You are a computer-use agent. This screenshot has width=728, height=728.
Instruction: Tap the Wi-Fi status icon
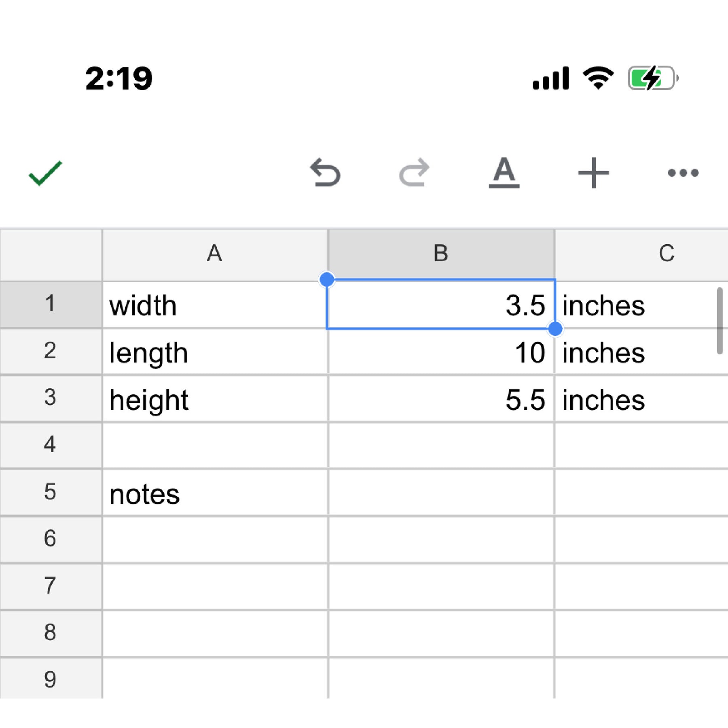click(598, 78)
